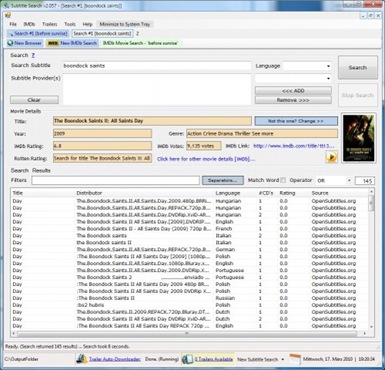The height and width of the screenshot is (370, 385).
Task: Click the Subtitle Provider(s) list box
Action: tap(157, 89)
